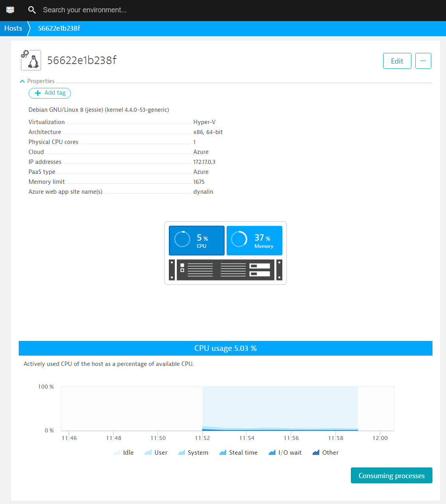Click the 11:58 chart time marker
Screen dimensions: 446x504
[336, 438]
